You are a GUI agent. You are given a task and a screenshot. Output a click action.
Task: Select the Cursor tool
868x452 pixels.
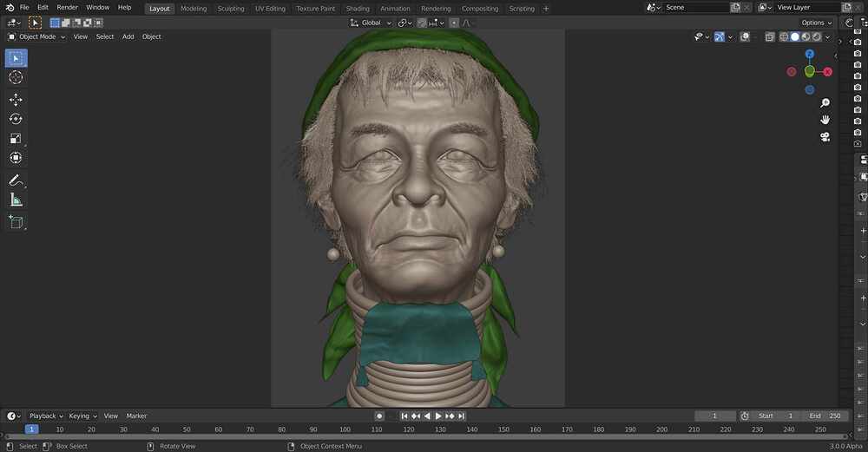16,77
